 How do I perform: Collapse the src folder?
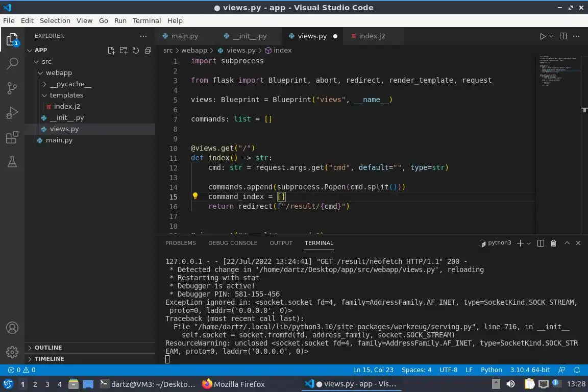(x=36, y=62)
